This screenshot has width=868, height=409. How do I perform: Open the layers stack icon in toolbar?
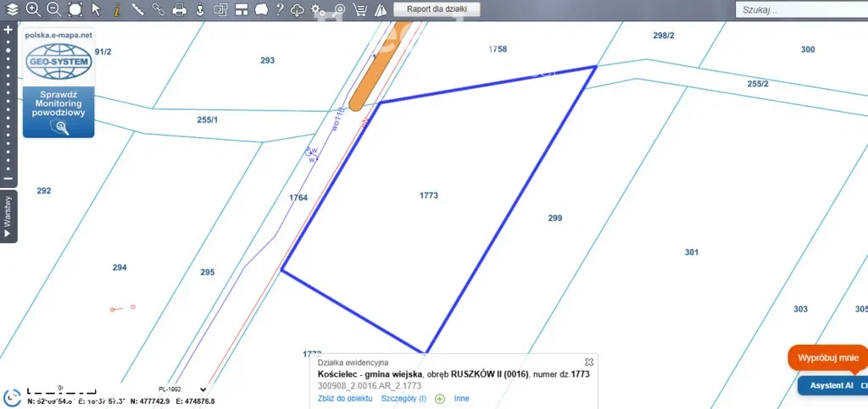[12, 9]
